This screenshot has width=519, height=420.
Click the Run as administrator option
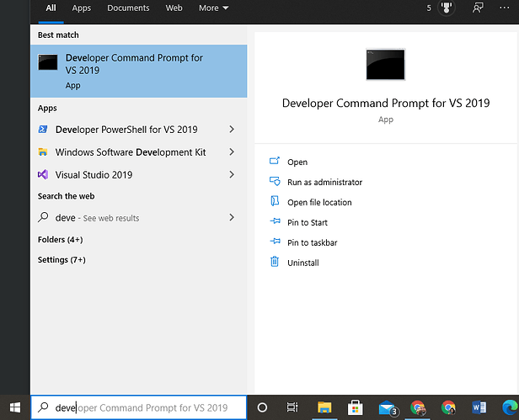pos(324,182)
